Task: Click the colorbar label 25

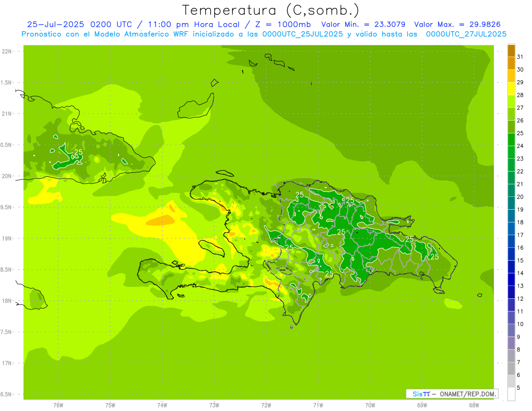Action: (x=520, y=133)
